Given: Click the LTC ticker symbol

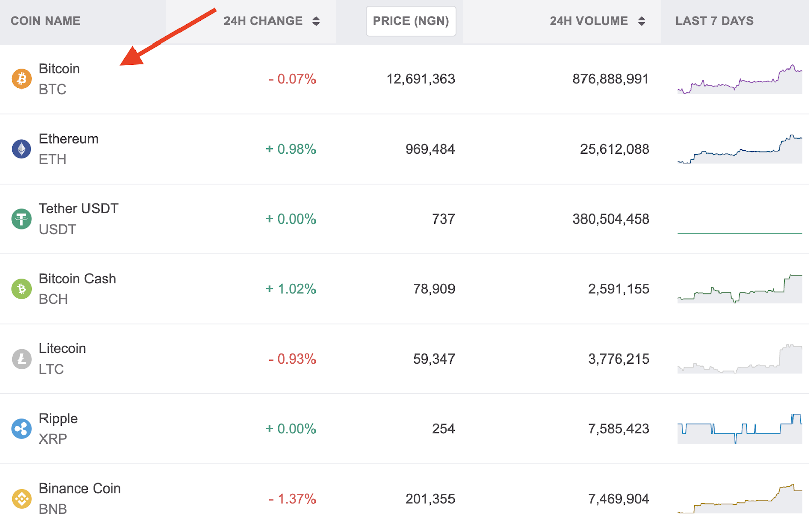Looking at the screenshot, I should point(51,369).
